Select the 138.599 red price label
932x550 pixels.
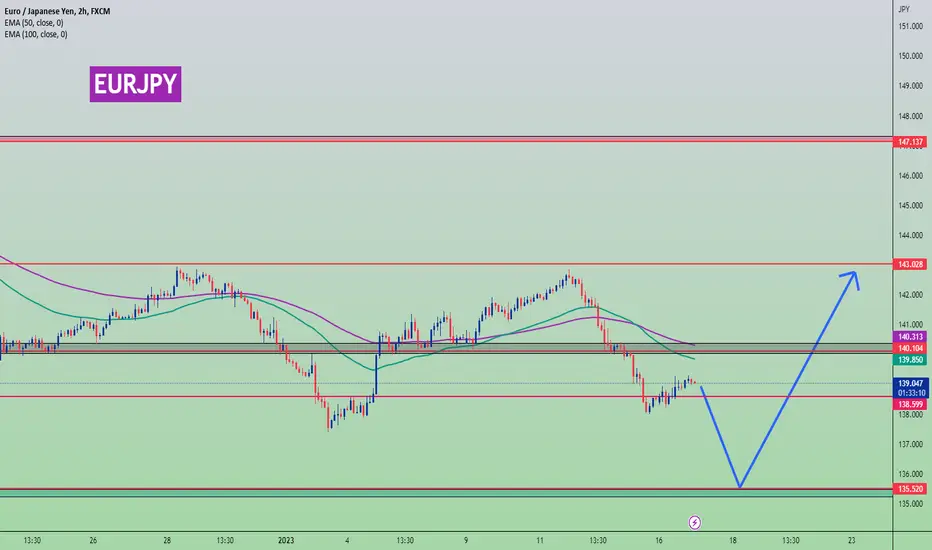(x=910, y=404)
